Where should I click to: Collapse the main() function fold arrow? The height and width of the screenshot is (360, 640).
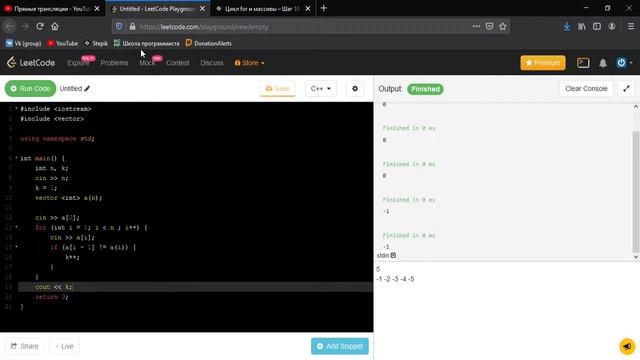(x=16, y=158)
